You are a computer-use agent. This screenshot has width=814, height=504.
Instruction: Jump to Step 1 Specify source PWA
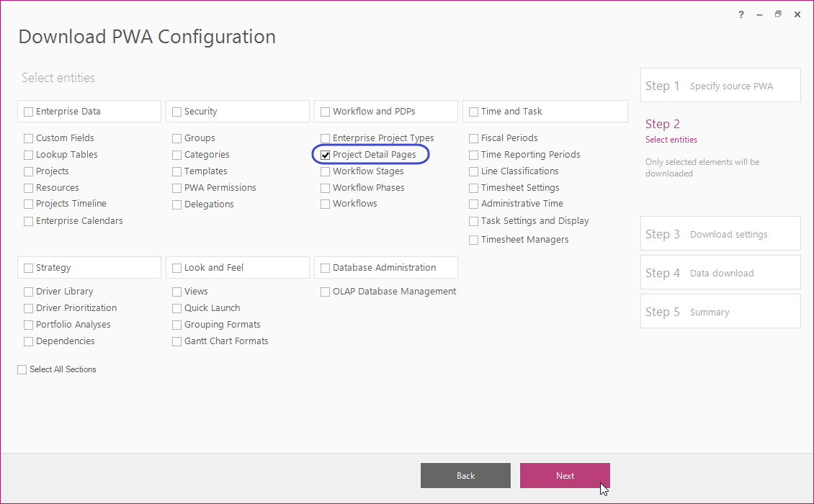click(x=720, y=85)
